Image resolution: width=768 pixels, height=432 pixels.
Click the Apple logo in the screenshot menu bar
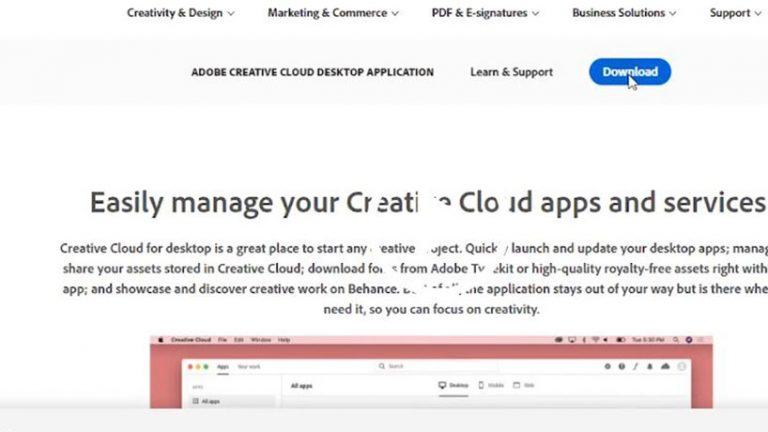click(161, 340)
